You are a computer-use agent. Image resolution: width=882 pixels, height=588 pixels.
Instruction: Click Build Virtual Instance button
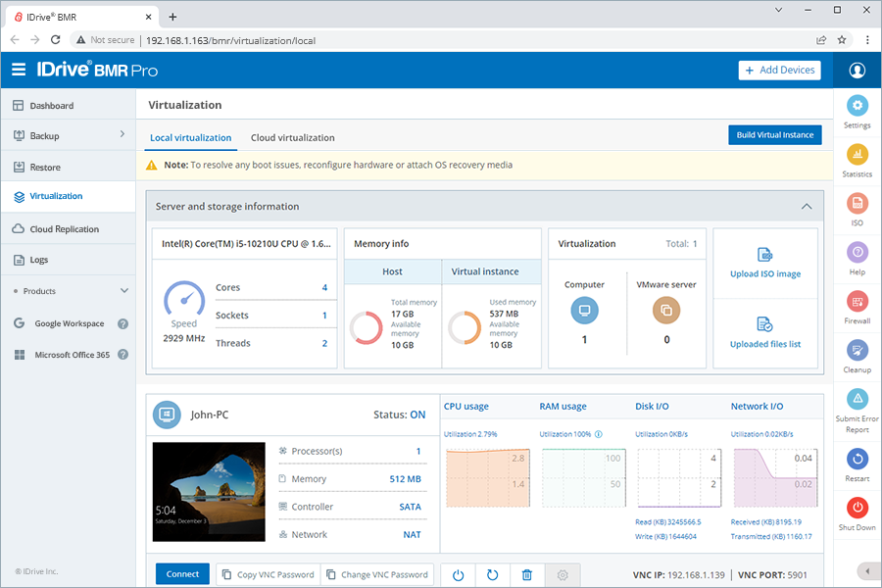(x=774, y=135)
